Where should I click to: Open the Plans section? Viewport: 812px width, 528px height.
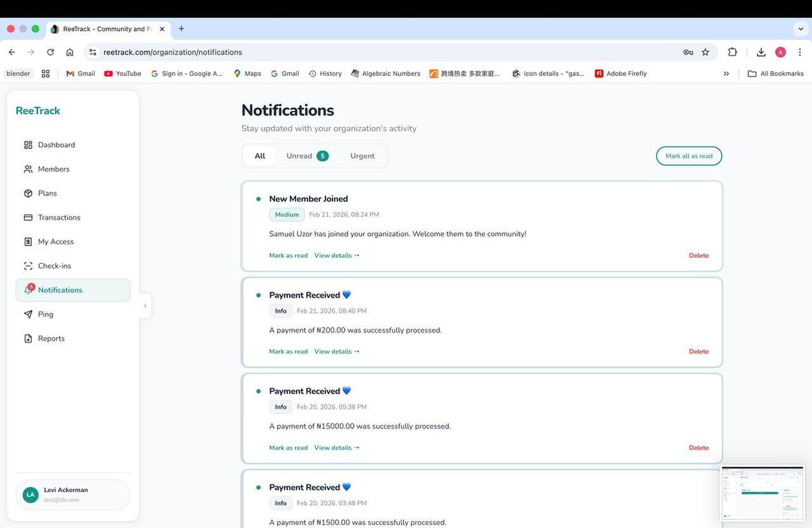(27, 193)
